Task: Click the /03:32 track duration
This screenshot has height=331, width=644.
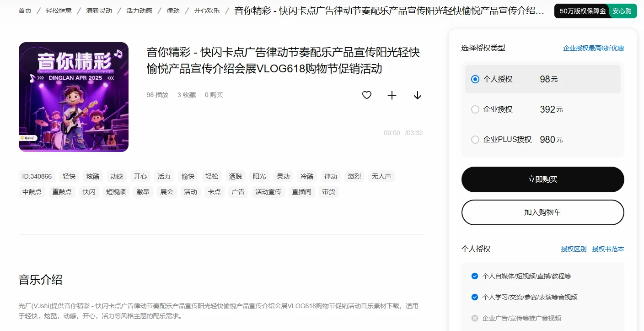Action: (x=414, y=133)
